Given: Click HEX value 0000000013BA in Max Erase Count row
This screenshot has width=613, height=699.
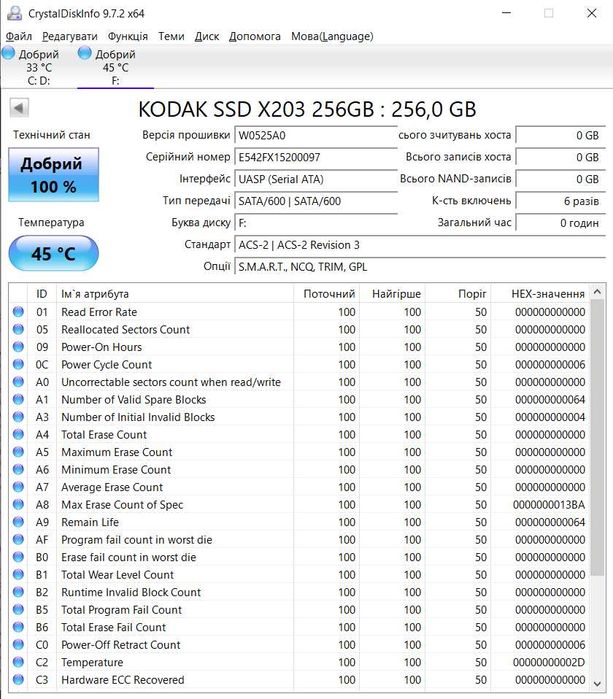Looking at the screenshot, I should [549, 505].
